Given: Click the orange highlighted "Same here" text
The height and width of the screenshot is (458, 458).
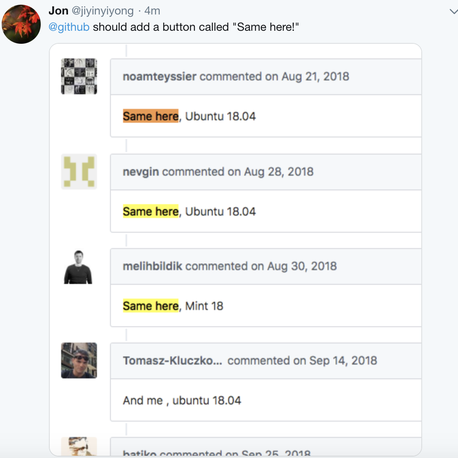Looking at the screenshot, I should click(x=151, y=116).
